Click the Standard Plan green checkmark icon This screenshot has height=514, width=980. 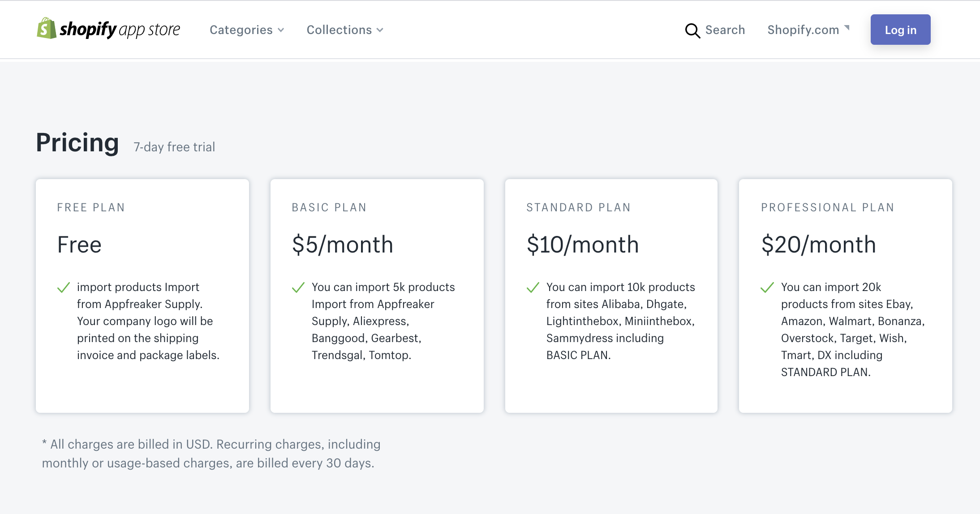pos(533,287)
